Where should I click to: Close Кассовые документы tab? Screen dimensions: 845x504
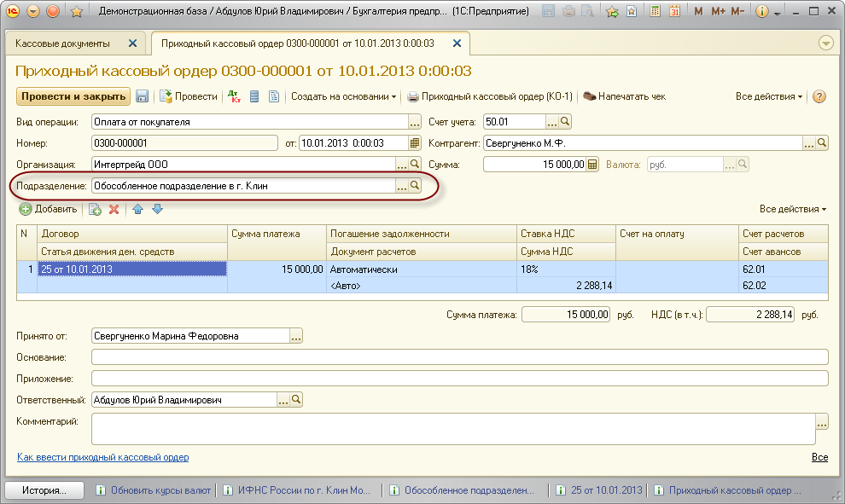(x=132, y=43)
